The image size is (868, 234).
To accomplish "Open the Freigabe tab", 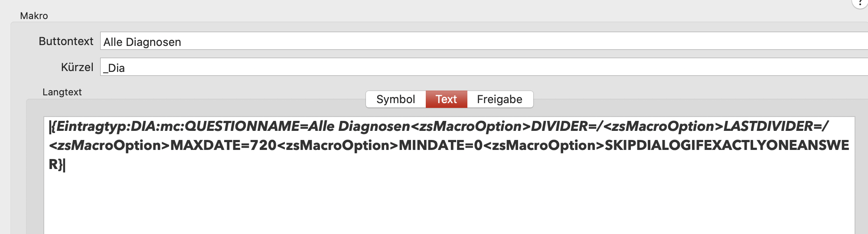I will click(x=499, y=99).
